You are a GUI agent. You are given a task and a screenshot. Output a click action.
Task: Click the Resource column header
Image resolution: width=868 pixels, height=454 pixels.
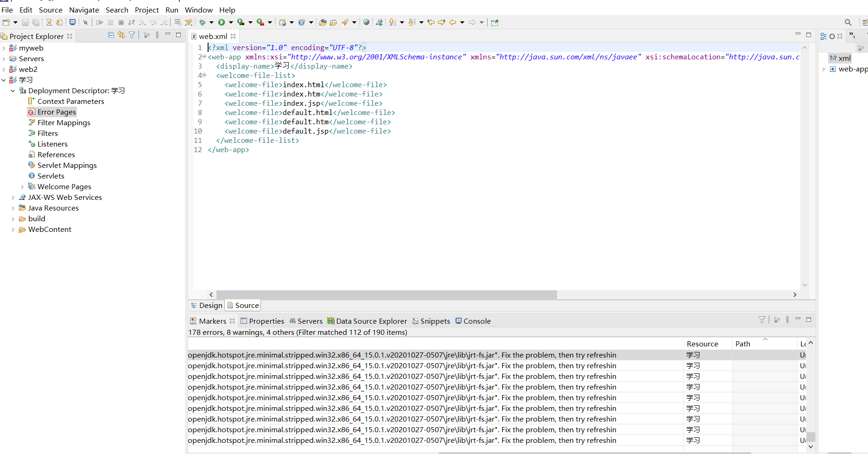(x=708, y=344)
